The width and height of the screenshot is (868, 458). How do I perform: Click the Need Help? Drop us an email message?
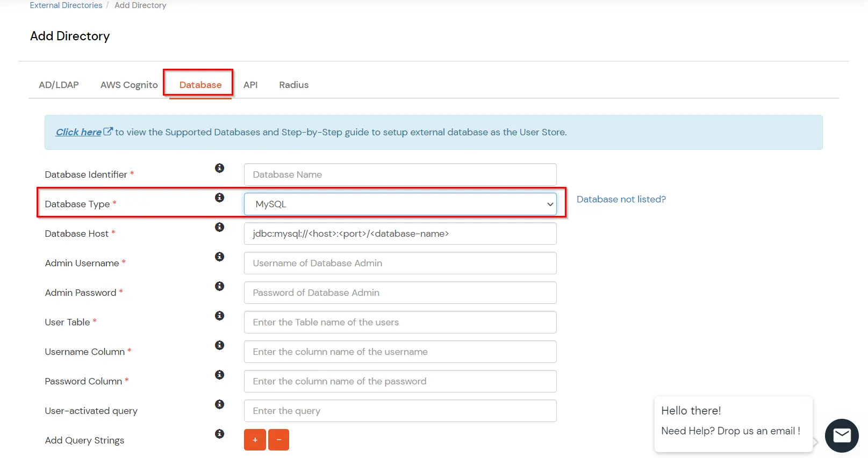coord(731,431)
